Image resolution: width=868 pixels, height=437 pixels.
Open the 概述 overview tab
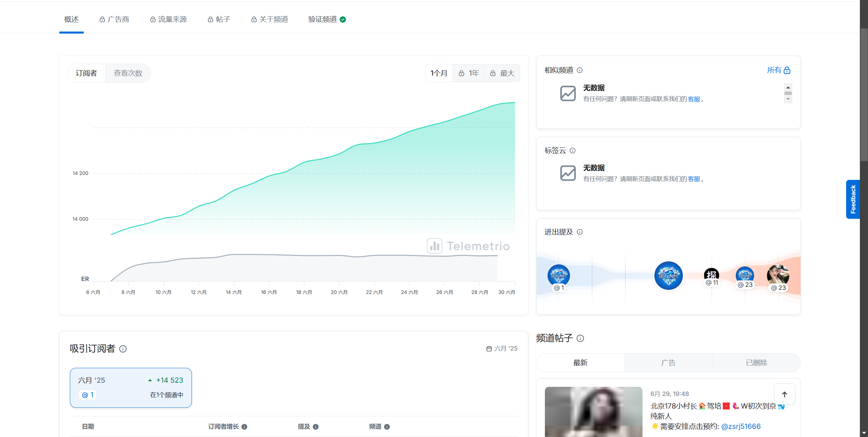click(x=72, y=19)
